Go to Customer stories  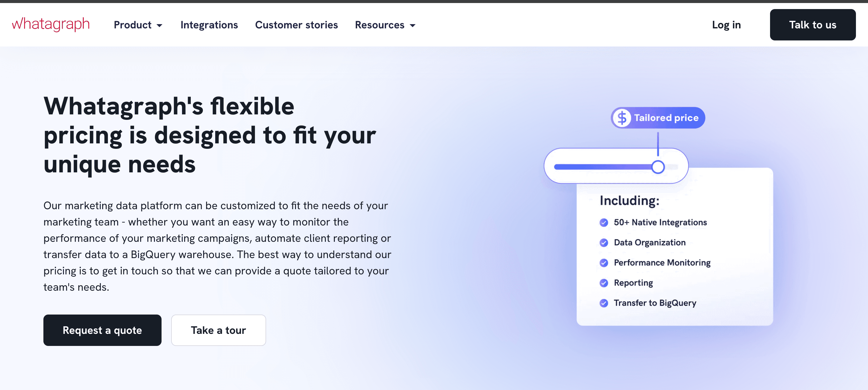[296, 25]
